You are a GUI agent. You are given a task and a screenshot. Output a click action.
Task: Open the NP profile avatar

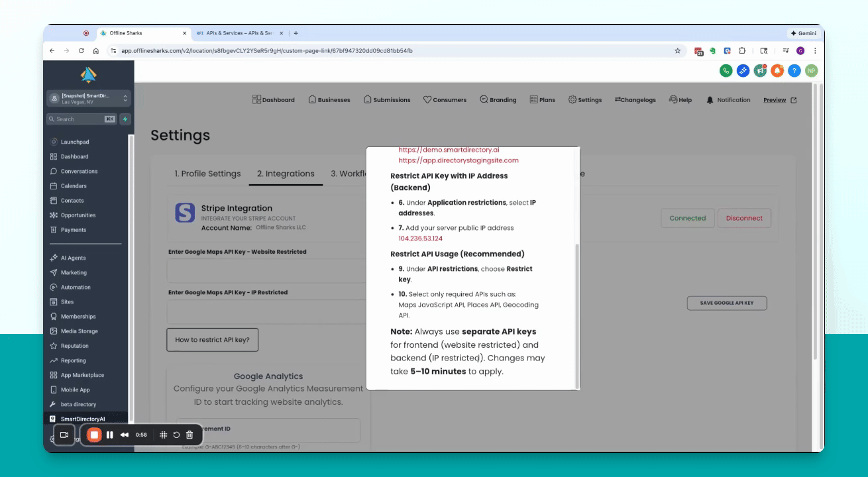point(812,70)
